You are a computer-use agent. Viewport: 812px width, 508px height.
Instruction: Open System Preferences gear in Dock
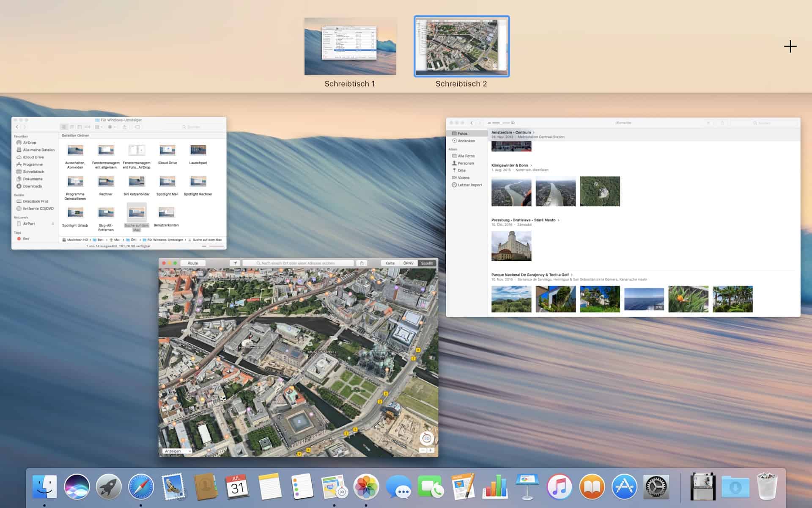tap(656, 487)
